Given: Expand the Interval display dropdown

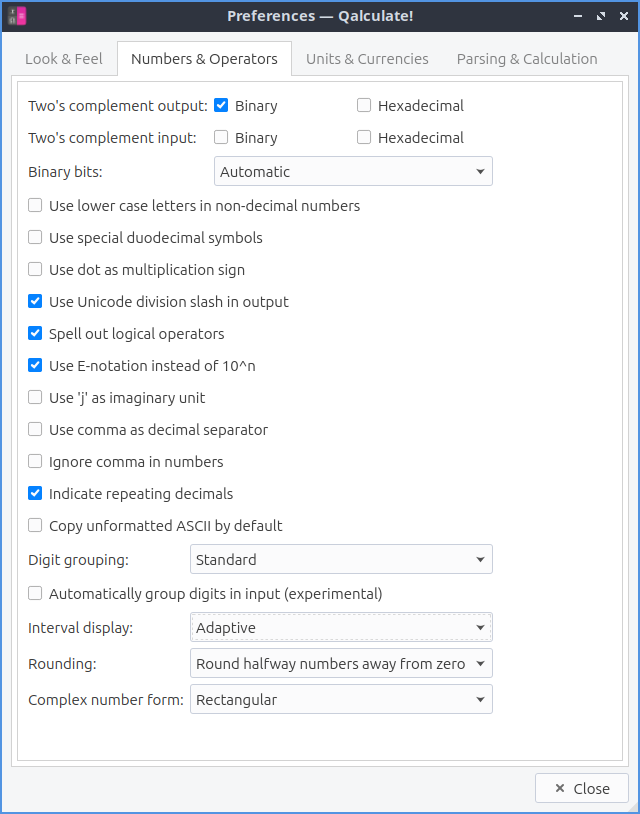Looking at the screenshot, I should click(x=341, y=628).
